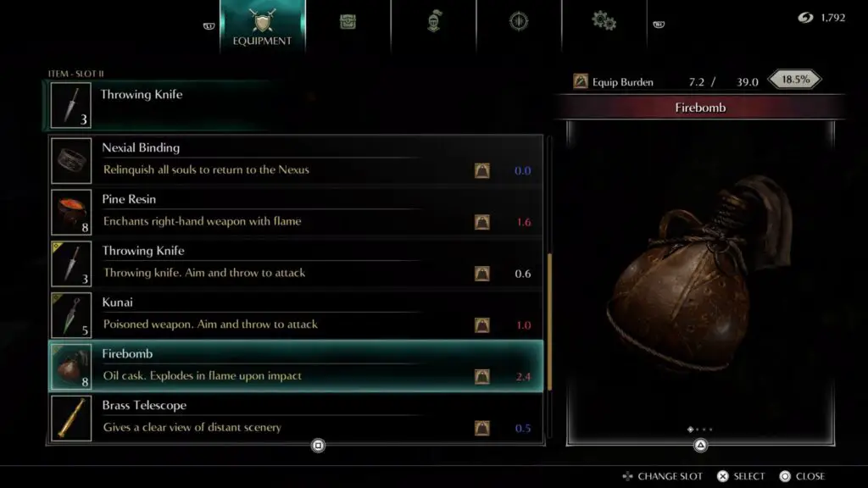Viewport: 868px width, 488px height.
Task: Choose the Throwing Knife row in the list
Action: pos(296,263)
